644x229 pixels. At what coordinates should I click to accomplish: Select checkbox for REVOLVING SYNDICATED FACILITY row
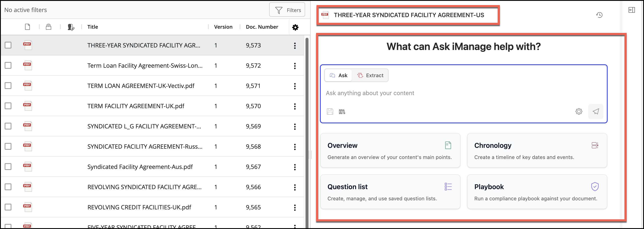(x=8, y=187)
